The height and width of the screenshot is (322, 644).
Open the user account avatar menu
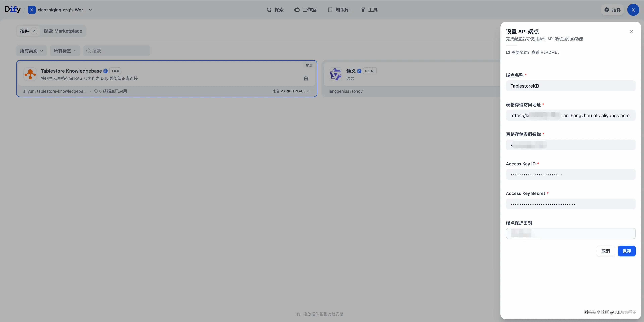[x=633, y=10]
